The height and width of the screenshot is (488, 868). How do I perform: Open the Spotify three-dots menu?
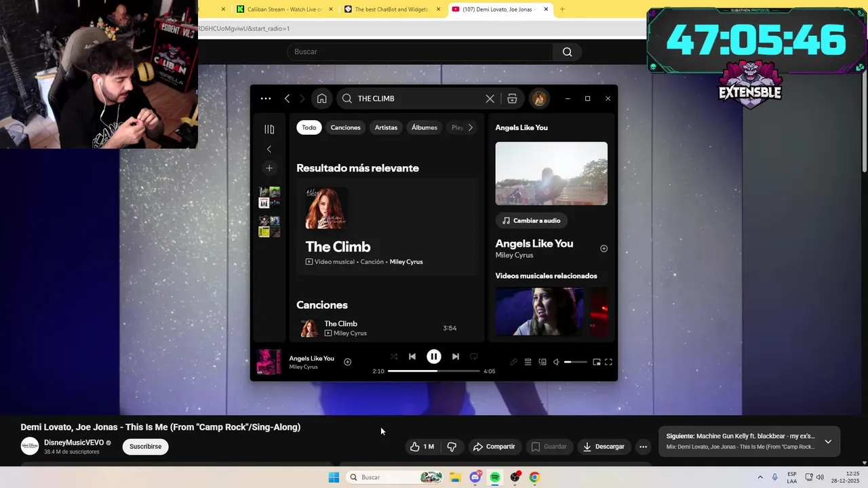pos(266,98)
